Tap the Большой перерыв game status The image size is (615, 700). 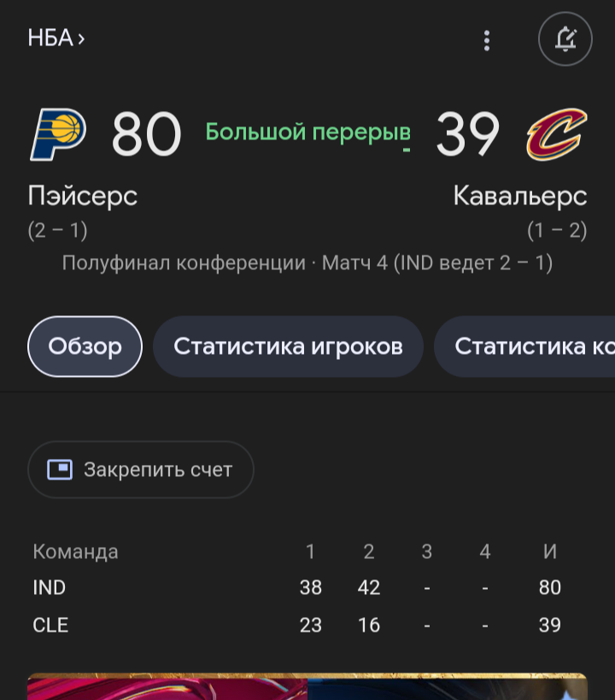307,132
